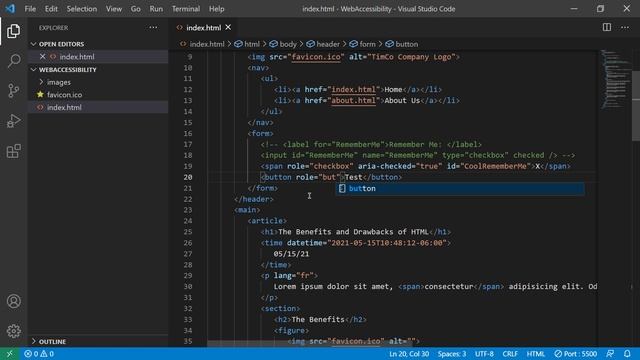This screenshot has width=640, height=360.
Task: Open the Extensions view
Action: [x=13, y=151]
